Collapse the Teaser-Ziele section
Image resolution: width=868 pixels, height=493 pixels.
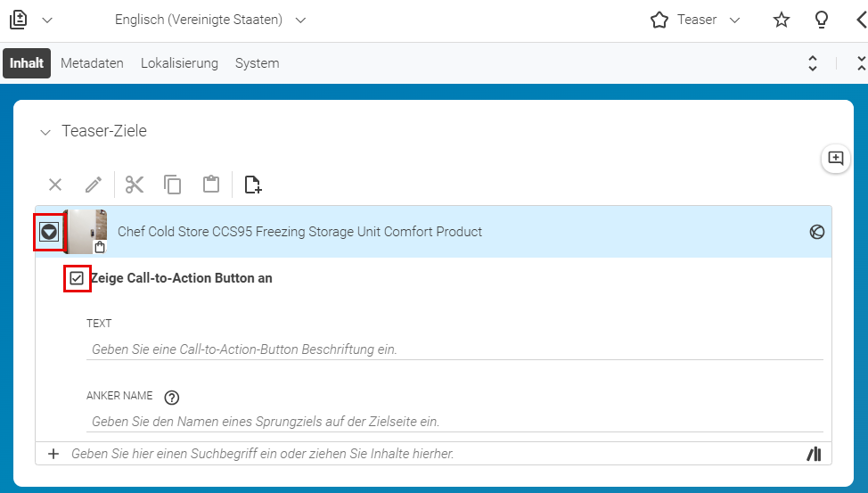(45, 133)
